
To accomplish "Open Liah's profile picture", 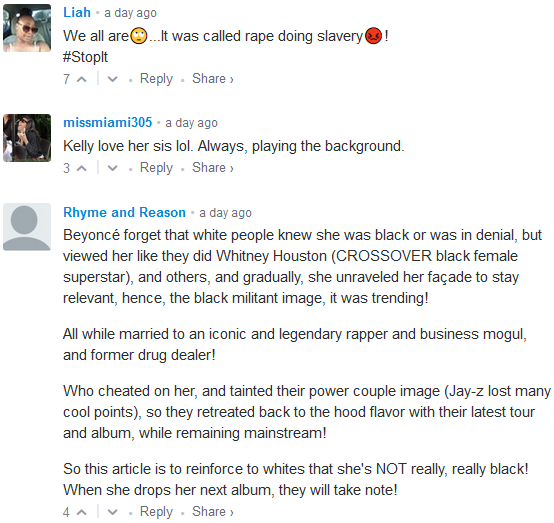I will pos(27,28).
